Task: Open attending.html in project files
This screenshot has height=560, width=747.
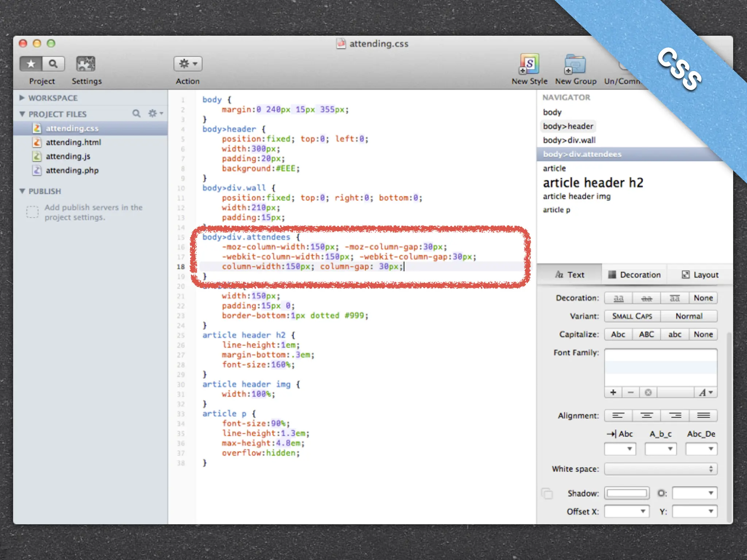Action: tap(73, 142)
